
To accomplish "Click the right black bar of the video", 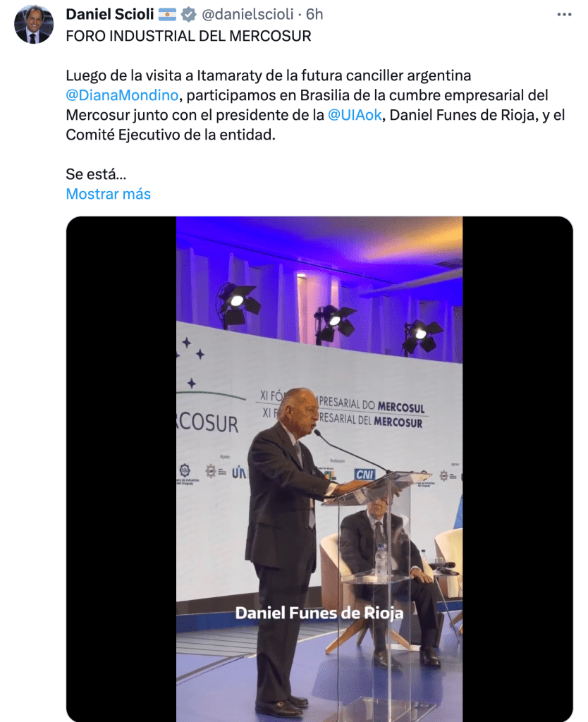I will [517, 469].
